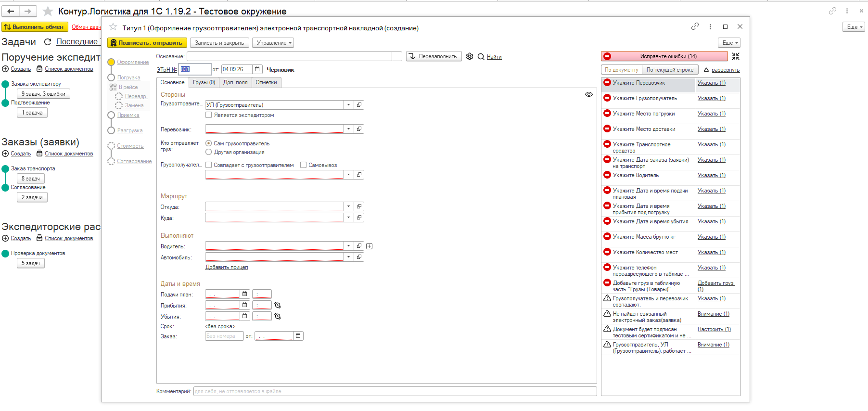Copy link icon in Титул 1 header
The height and width of the screenshot is (411, 868).
coord(695,26)
